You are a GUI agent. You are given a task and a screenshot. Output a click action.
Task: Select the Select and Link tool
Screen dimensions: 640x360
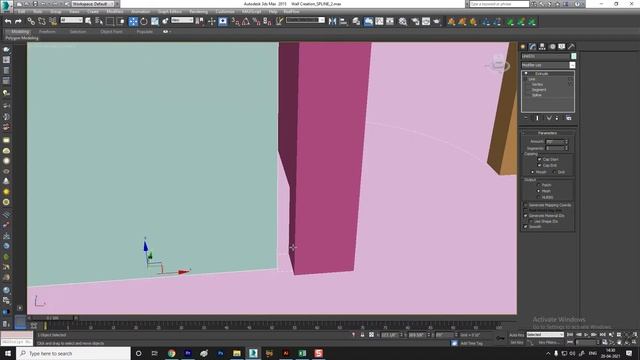click(31, 21)
